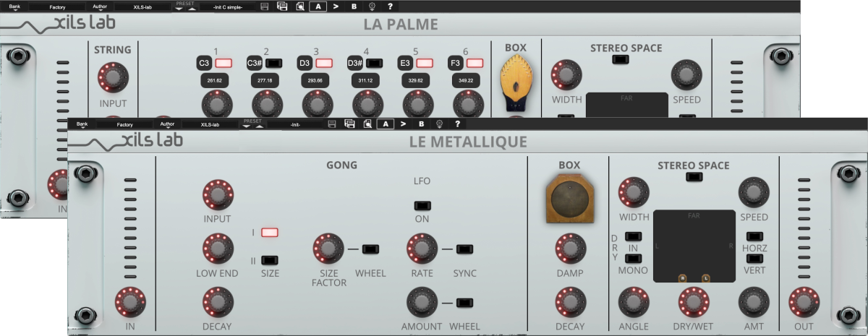Screen dimensions: 868x336
Task: Open settings gear in La Palme toolbar
Action: (x=372, y=6)
